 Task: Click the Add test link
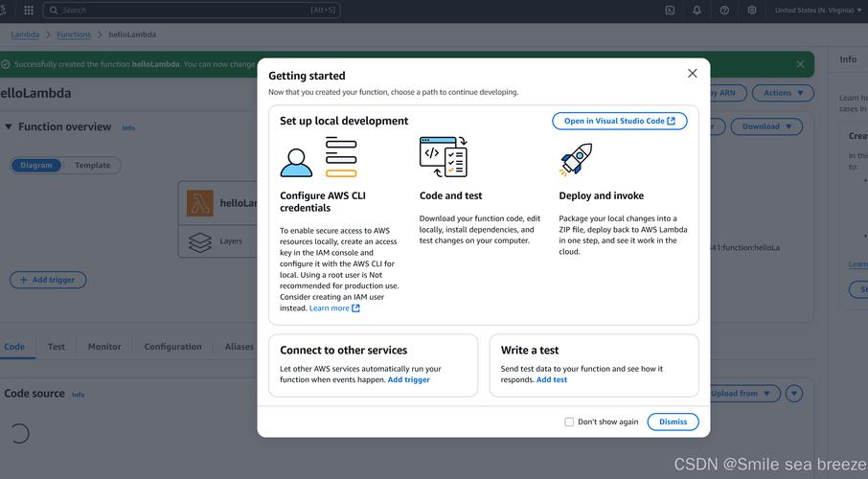click(552, 379)
